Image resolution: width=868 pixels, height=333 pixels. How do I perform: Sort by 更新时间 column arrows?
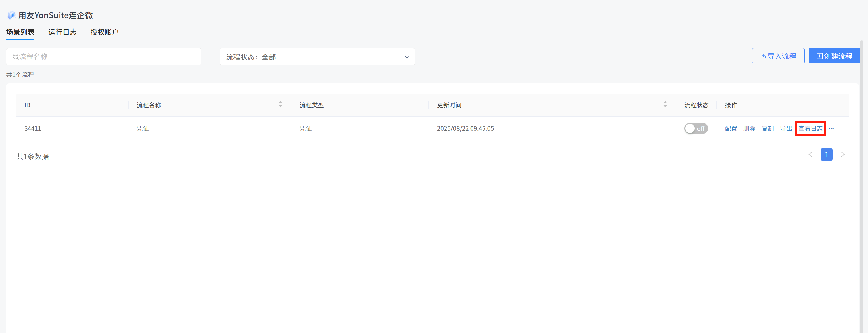pos(665,104)
